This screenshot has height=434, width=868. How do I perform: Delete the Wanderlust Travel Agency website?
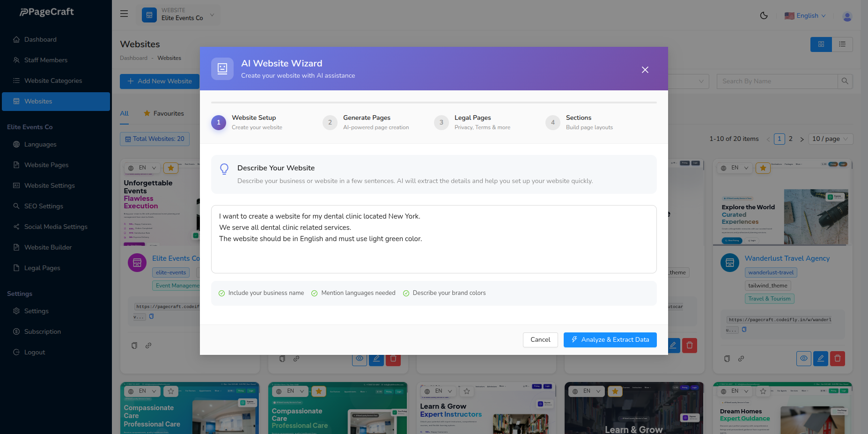[x=838, y=358]
